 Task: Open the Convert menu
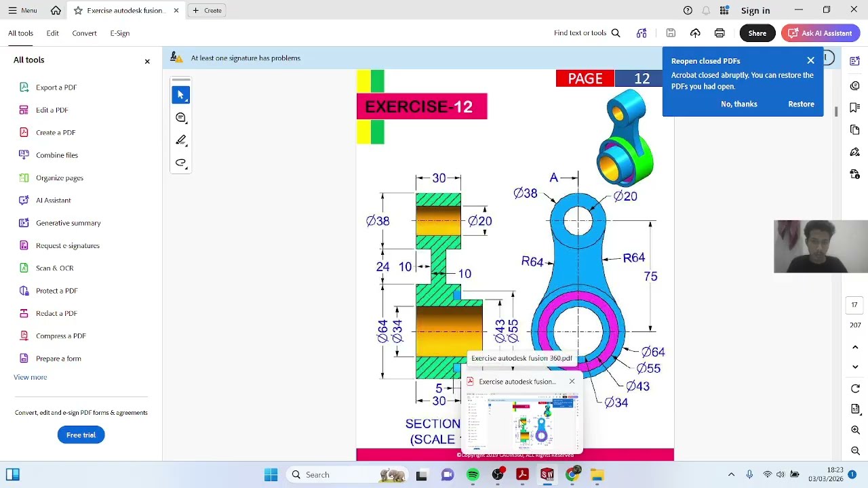click(x=84, y=33)
